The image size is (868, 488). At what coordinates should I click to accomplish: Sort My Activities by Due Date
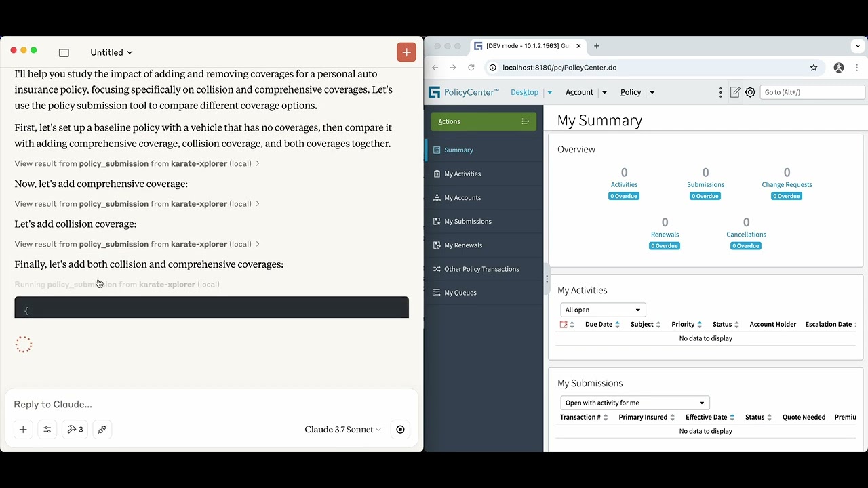tap(602, 325)
